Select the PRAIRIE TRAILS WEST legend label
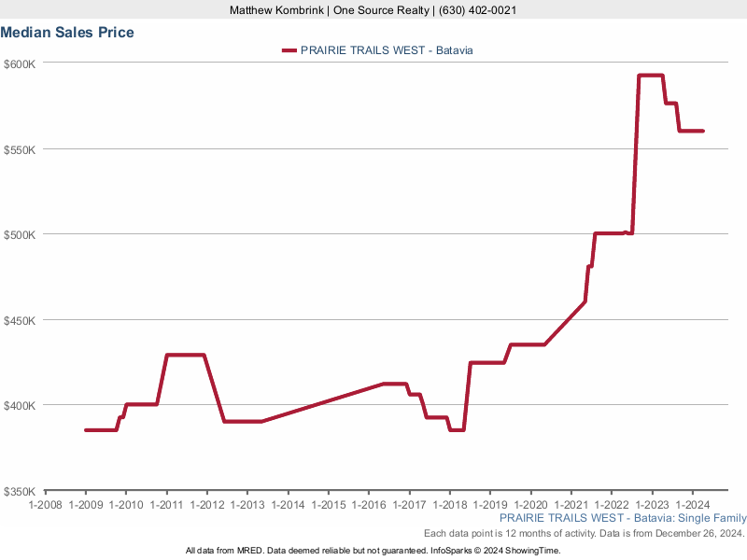 coord(387,50)
